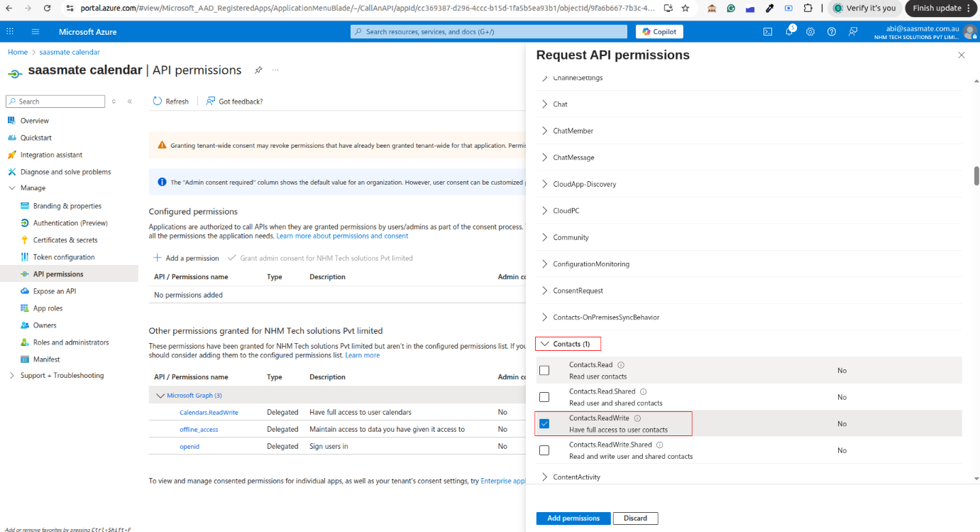Viewport: 980px width, 532px height.
Task: Uncheck the Contacts.ReadWrite permission
Action: pyautogui.click(x=544, y=424)
